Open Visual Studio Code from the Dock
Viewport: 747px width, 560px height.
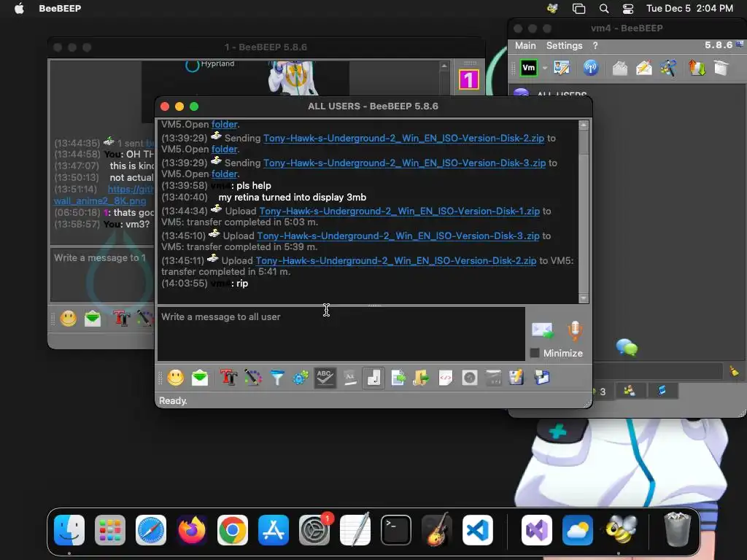477,530
